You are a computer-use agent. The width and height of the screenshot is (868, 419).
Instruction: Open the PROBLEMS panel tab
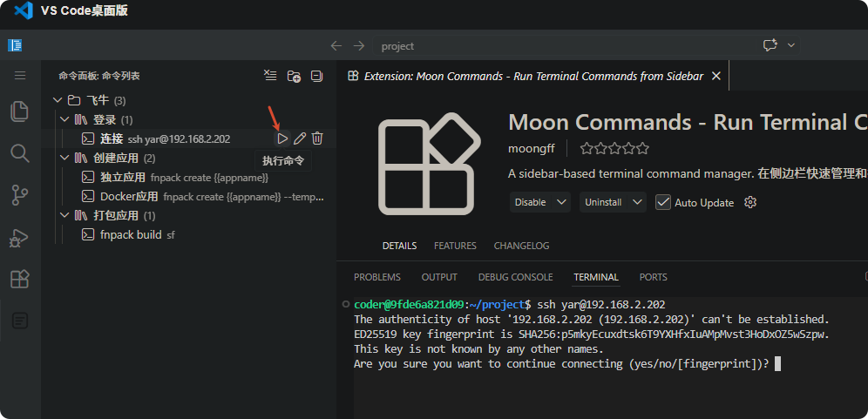coord(377,277)
